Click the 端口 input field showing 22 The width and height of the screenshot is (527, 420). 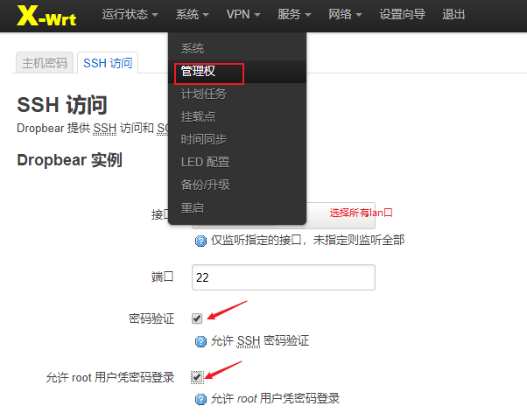(284, 277)
